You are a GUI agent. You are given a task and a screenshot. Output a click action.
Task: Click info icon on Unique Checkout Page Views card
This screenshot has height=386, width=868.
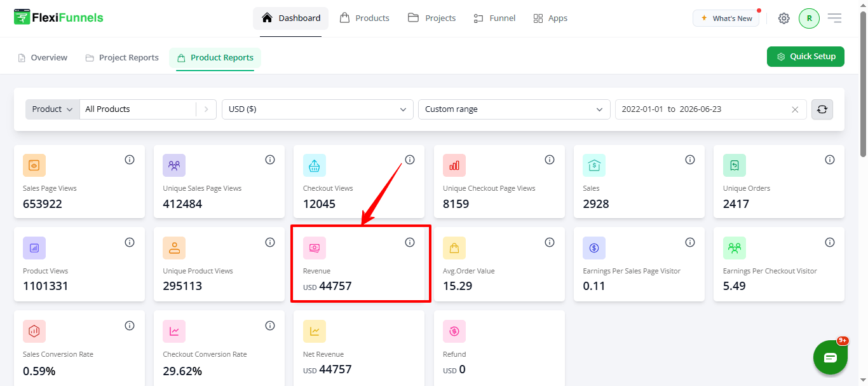point(550,160)
